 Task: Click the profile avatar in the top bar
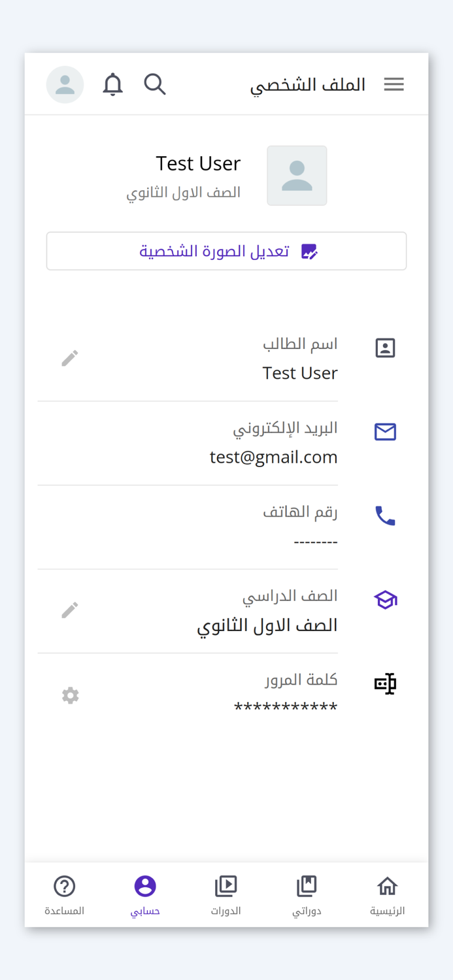coord(65,84)
